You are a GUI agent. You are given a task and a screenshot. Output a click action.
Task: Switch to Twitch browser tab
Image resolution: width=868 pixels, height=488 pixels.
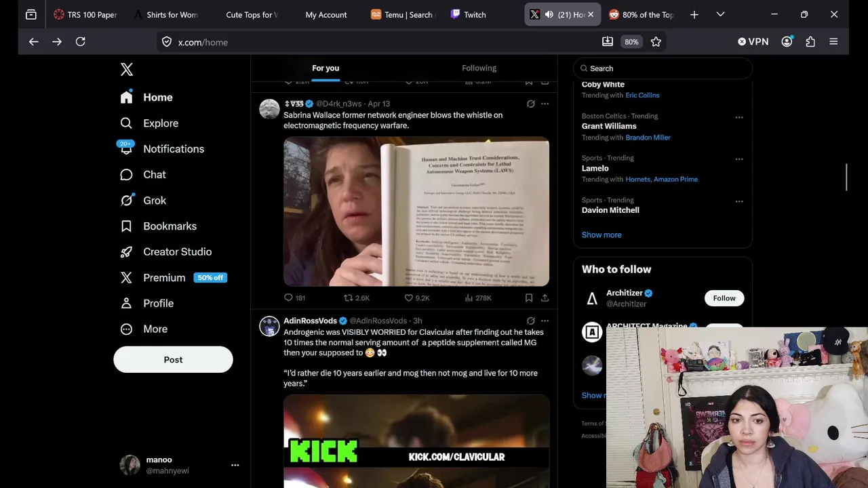point(483,14)
